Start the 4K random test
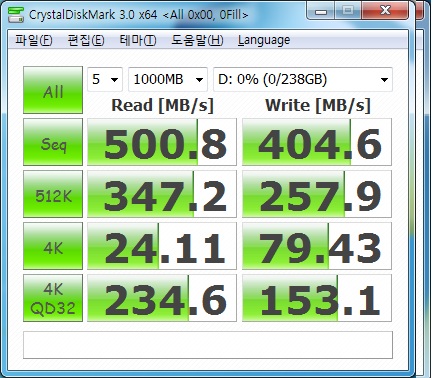435x378 pixels. tap(53, 246)
